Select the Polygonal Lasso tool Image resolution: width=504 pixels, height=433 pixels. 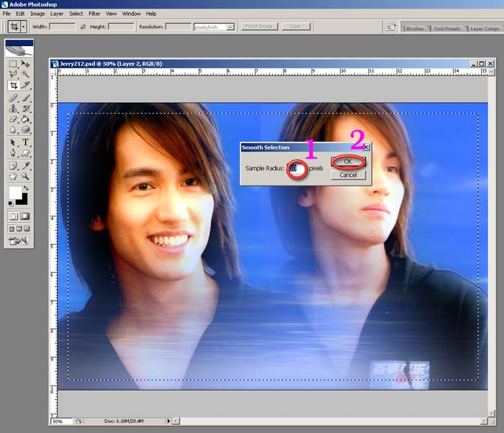coord(13,74)
